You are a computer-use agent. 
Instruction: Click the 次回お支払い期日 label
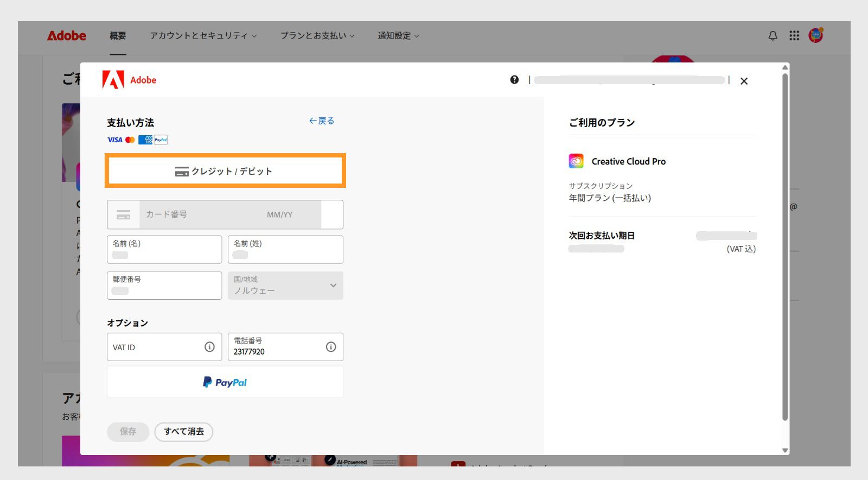pyautogui.click(x=602, y=236)
